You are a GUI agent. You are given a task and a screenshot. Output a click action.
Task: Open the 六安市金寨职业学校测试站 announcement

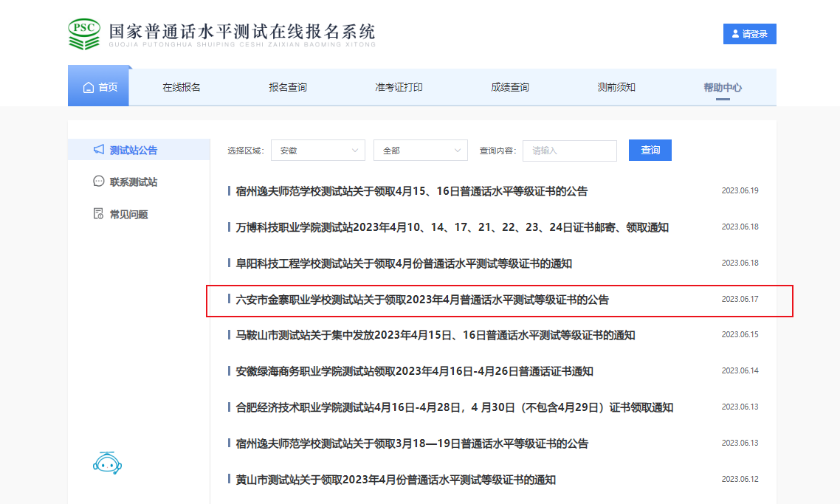pos(422,300)
